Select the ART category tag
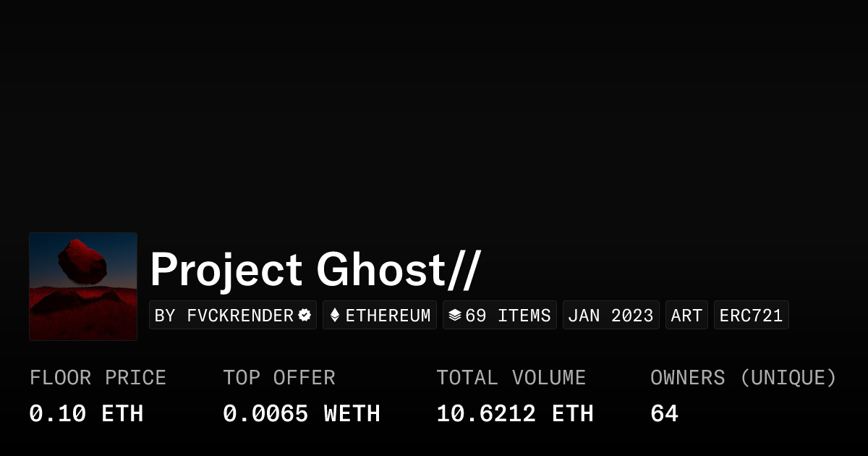868x456 pixels. pos(686,316)
